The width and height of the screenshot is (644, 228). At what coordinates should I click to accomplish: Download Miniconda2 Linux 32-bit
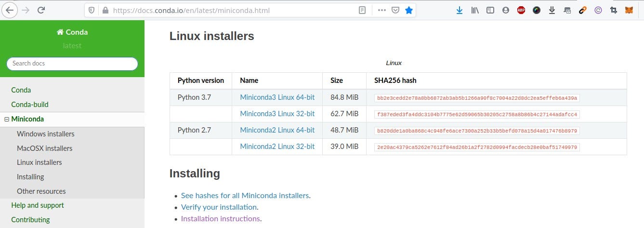277,147
